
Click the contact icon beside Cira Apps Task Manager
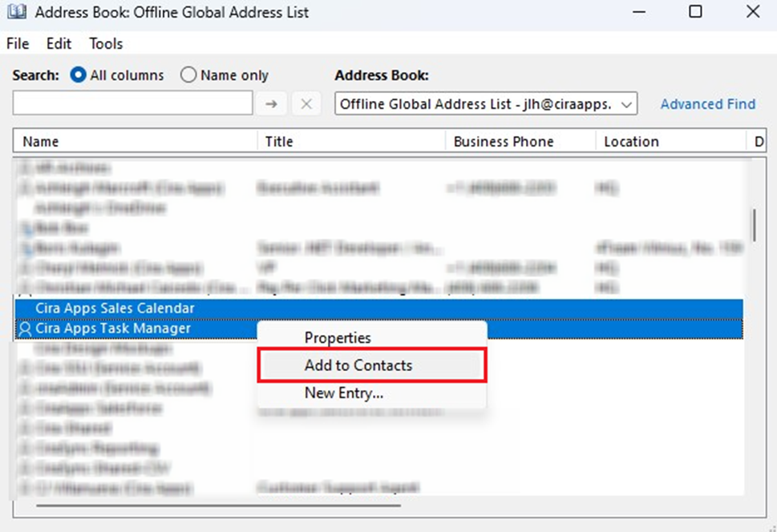[25, 329]
